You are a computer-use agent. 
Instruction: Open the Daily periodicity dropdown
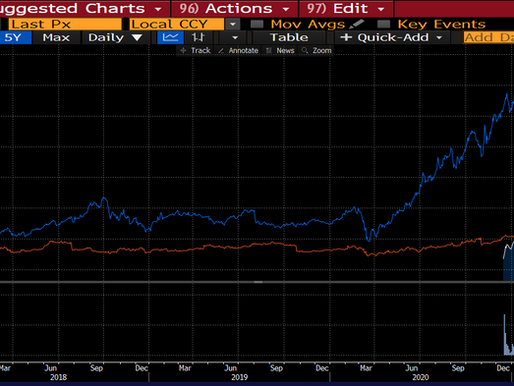(115, 37)
